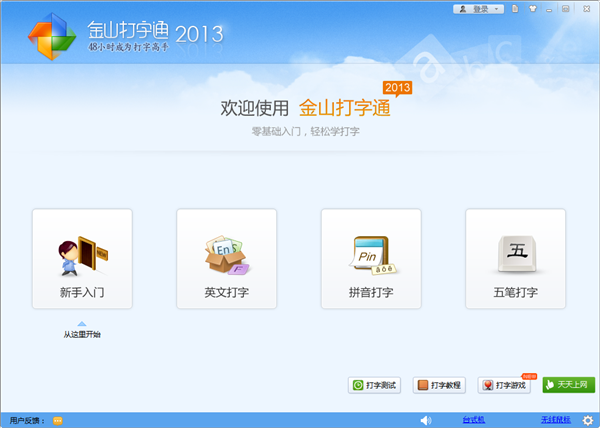Click the maximize window icon

pos(566,9)
